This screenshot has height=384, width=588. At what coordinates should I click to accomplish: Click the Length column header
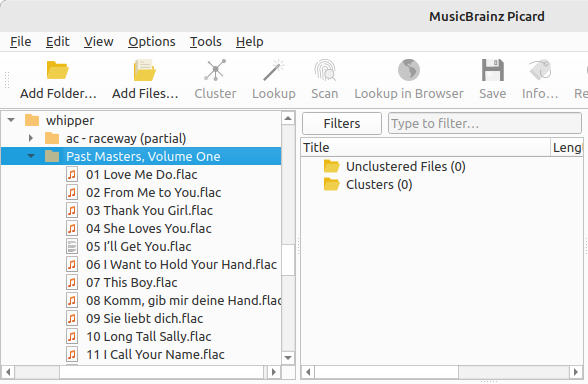pos(567,147)
